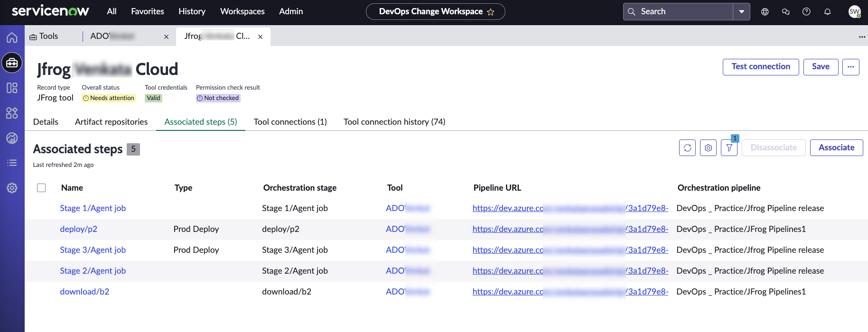Screen dimensions: 868x332
Task: Open the All menu
Action: click(112, 11)
